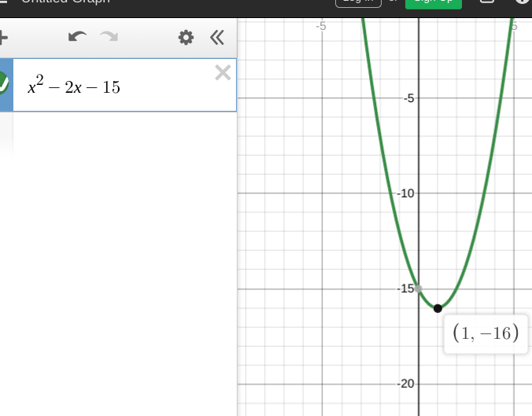Click the redo arrow icon
This screenshot has width=532, height=416.
point(109,37)
